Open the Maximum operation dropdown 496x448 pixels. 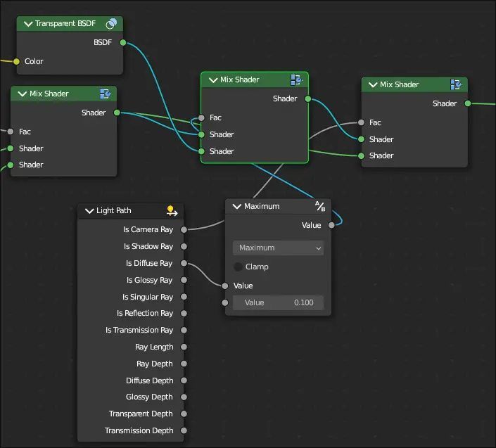(278, 248)
